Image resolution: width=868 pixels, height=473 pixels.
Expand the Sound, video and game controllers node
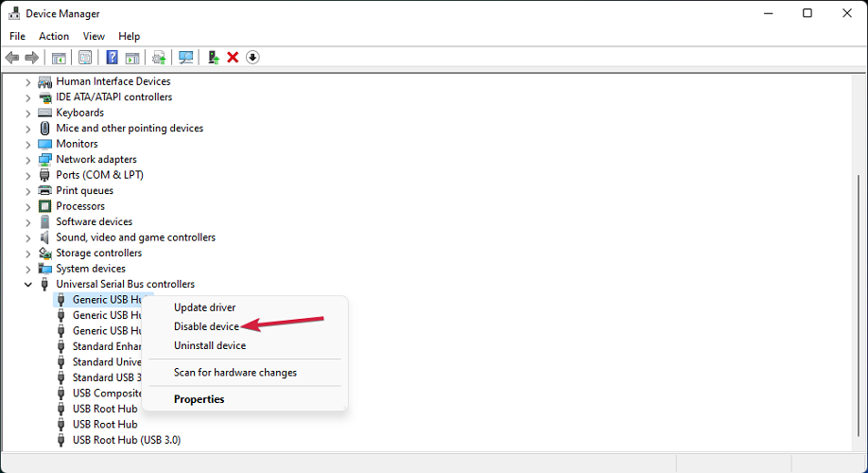(28, 237)
